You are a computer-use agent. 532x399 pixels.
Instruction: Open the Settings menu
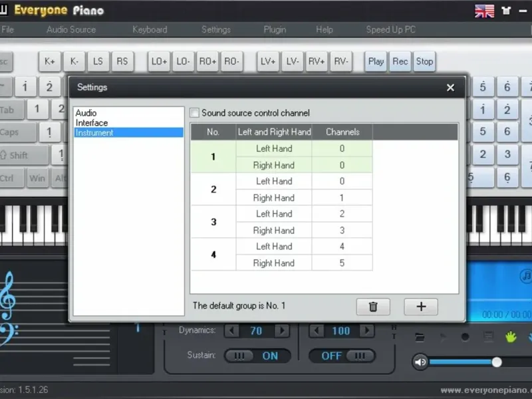[215, 29]
